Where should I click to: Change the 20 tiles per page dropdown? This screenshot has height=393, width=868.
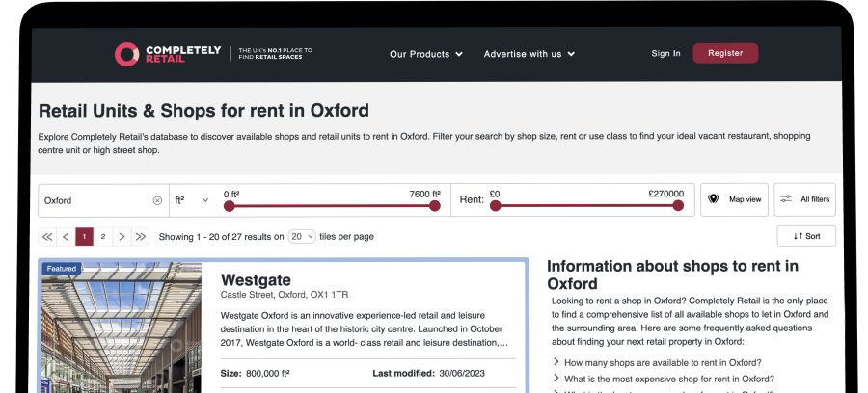click(302, 237)
